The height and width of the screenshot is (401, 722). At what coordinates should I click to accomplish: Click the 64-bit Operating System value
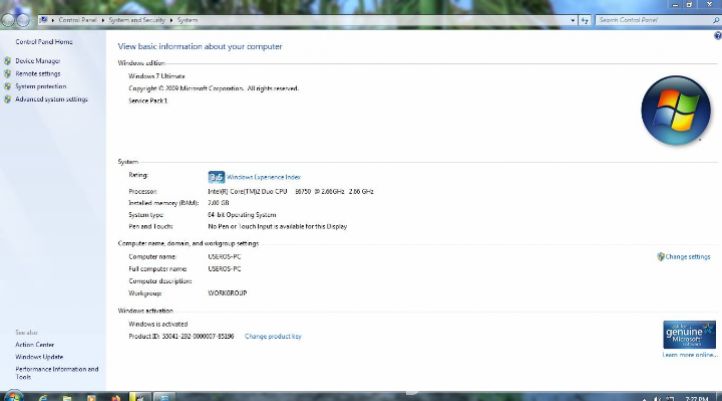coord(242,215)
